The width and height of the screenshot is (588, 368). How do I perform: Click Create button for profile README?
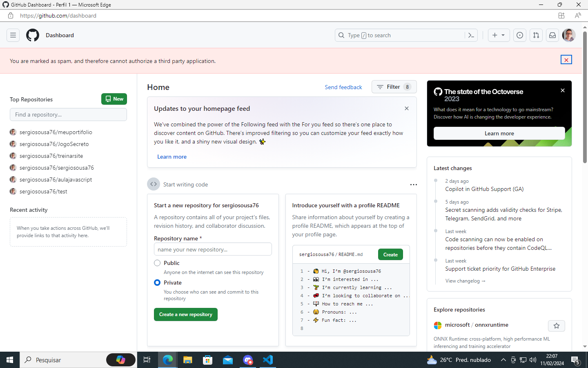click(x=390, y=254)
